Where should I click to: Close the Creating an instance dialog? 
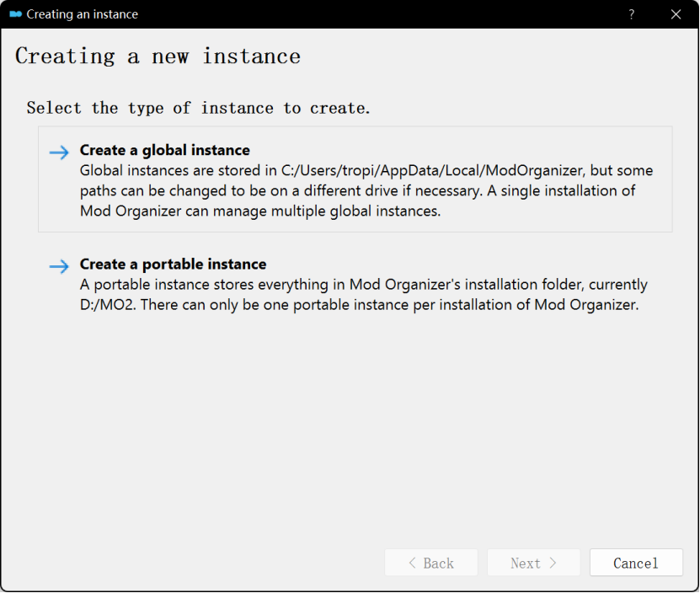[x=676, y=14]
